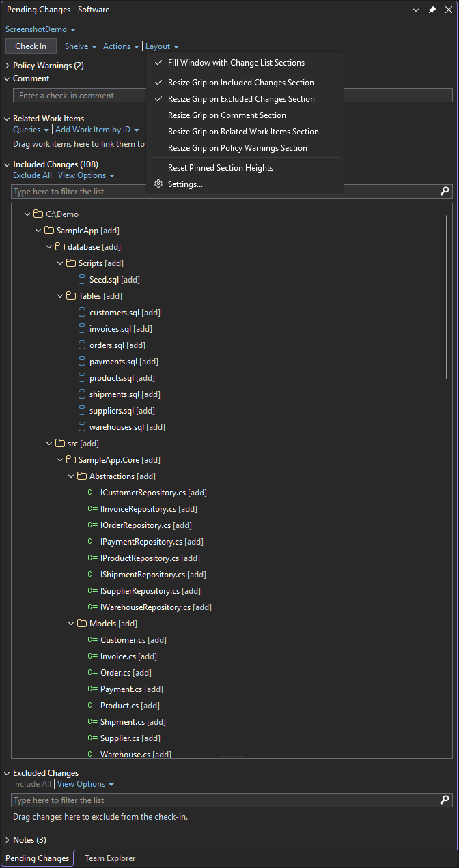Viewport: 459px width, 868px height.
Task: Click the C# icon of Payment.cs
Action: (92, 689)
